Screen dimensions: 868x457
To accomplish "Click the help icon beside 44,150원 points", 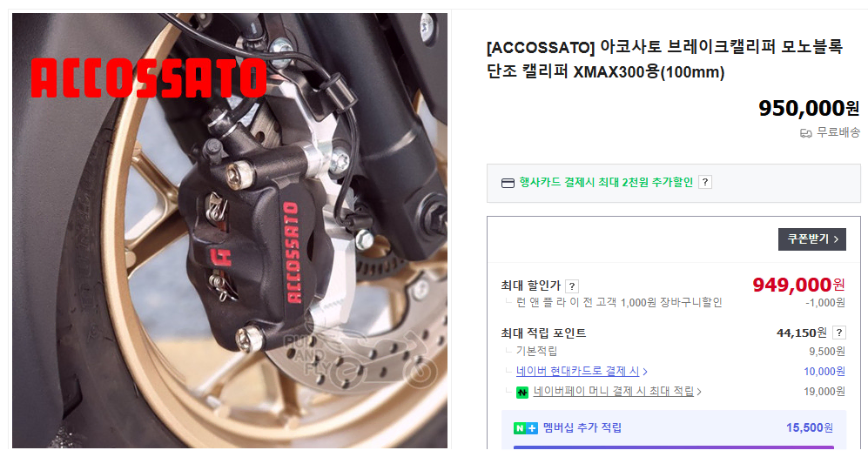I will pos(839,333).
